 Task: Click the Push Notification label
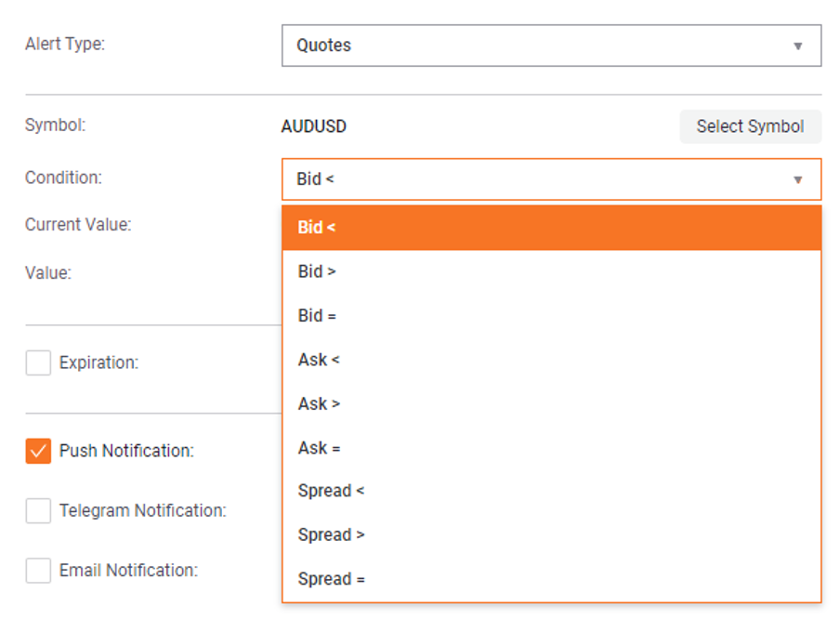(126, 451)
